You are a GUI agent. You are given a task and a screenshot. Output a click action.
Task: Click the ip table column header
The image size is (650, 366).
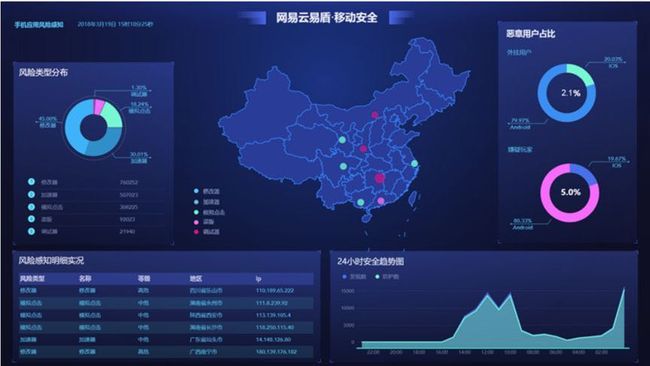click(258, 279)
